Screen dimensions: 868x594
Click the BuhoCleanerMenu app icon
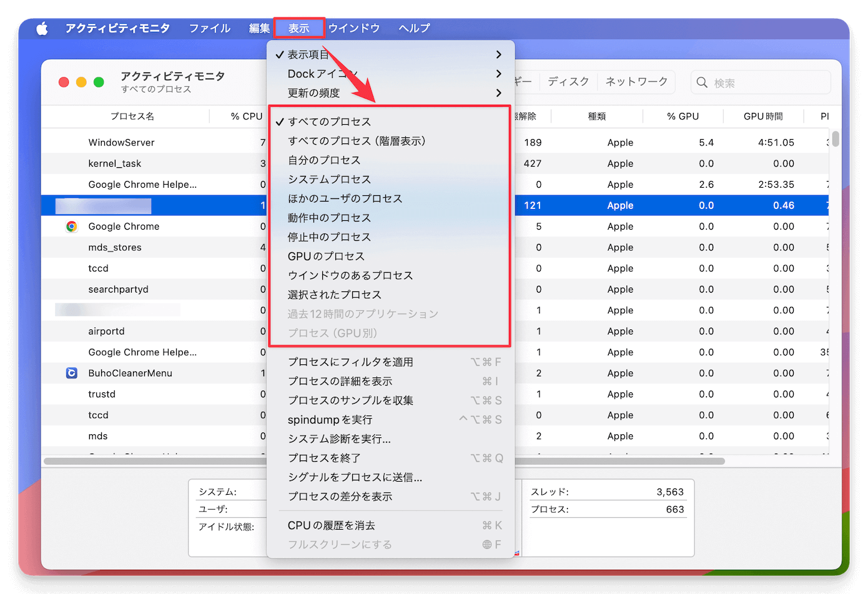72,373
